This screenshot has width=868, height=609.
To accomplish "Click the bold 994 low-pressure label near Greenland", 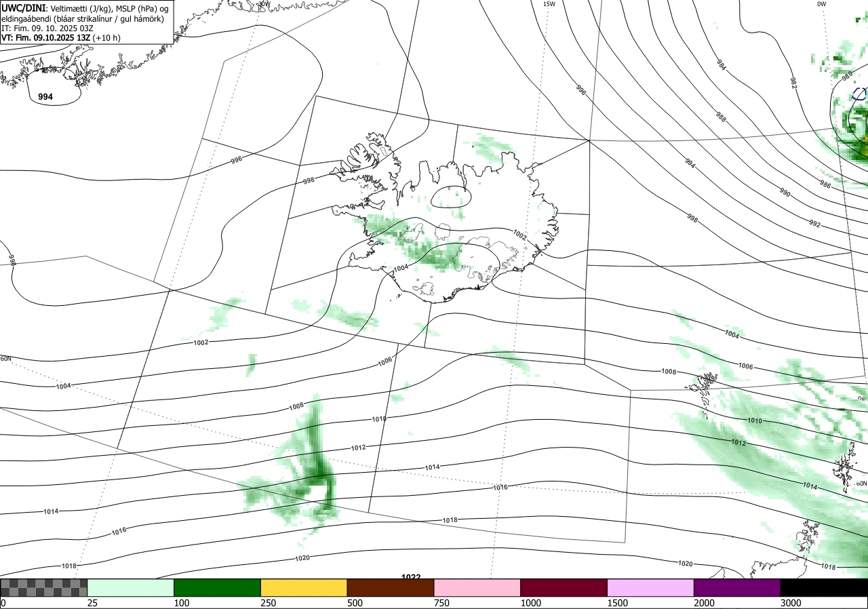I will pyautogui.click(x=45, y=97).
